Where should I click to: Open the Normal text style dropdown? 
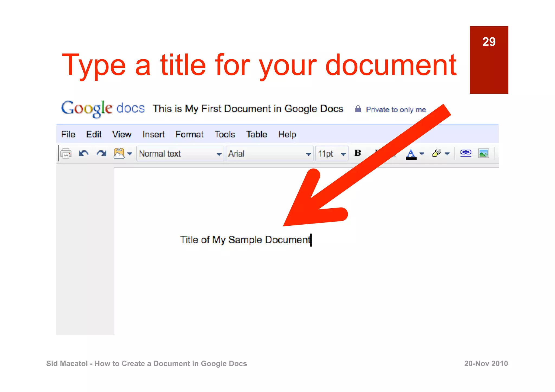click(180, 154)
